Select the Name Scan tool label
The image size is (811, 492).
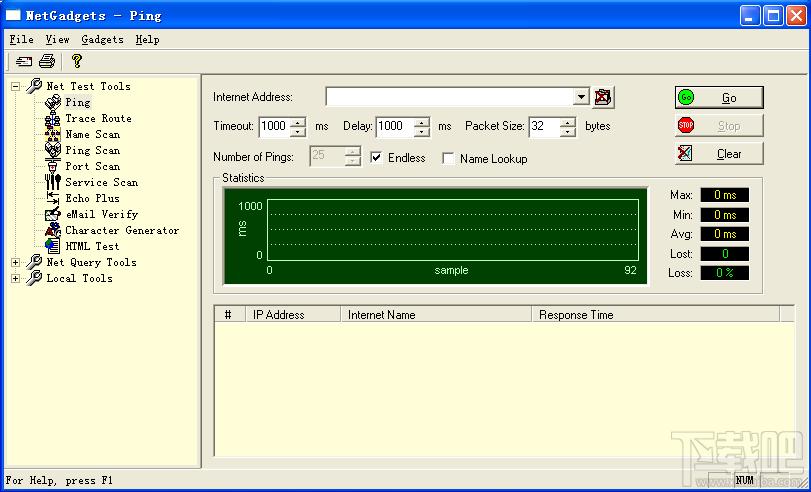click(x=93, y=135)
